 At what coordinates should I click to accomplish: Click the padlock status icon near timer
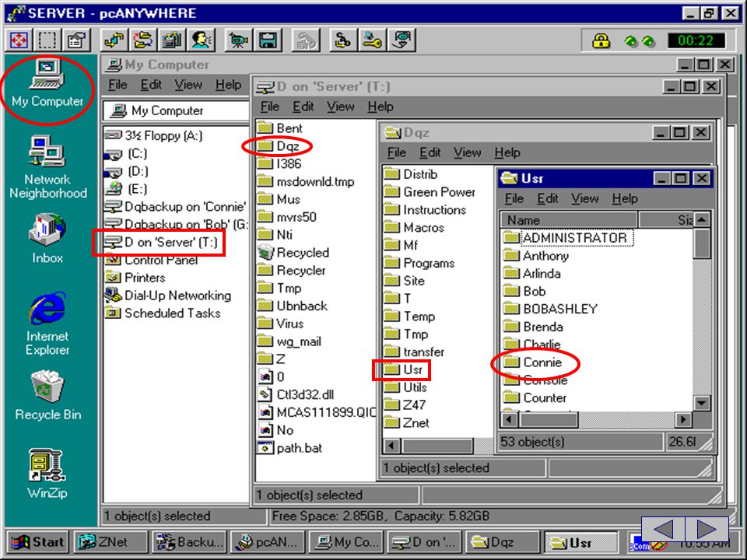click(601, 40)
